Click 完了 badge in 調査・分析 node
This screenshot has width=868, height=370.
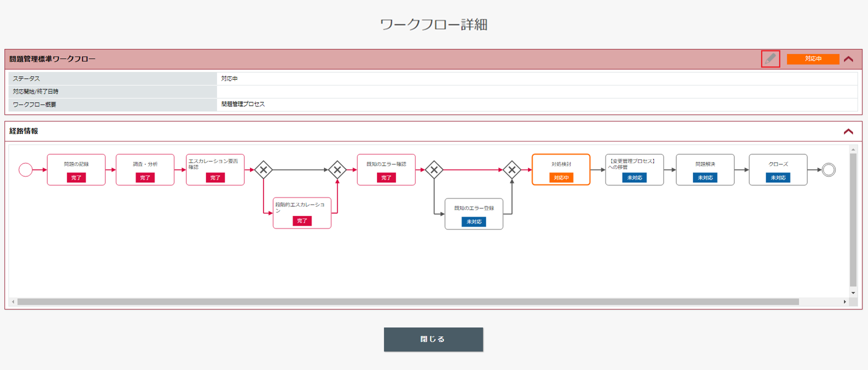pos(145,178)
